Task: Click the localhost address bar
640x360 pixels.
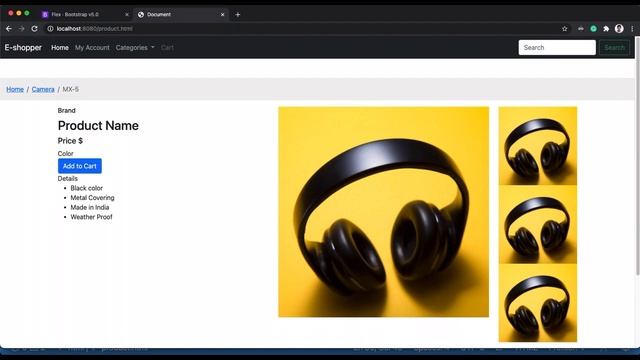Action: 302,29
